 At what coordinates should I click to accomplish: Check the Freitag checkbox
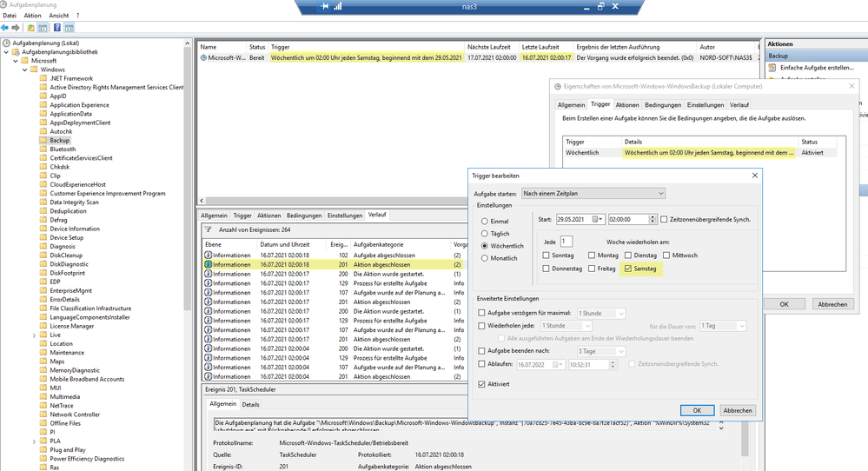(x=592, y=269)
